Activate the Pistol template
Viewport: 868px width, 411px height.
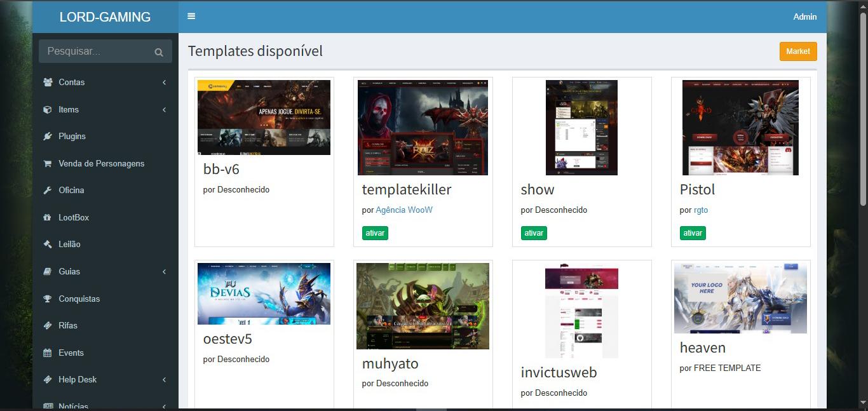point(693,233)
